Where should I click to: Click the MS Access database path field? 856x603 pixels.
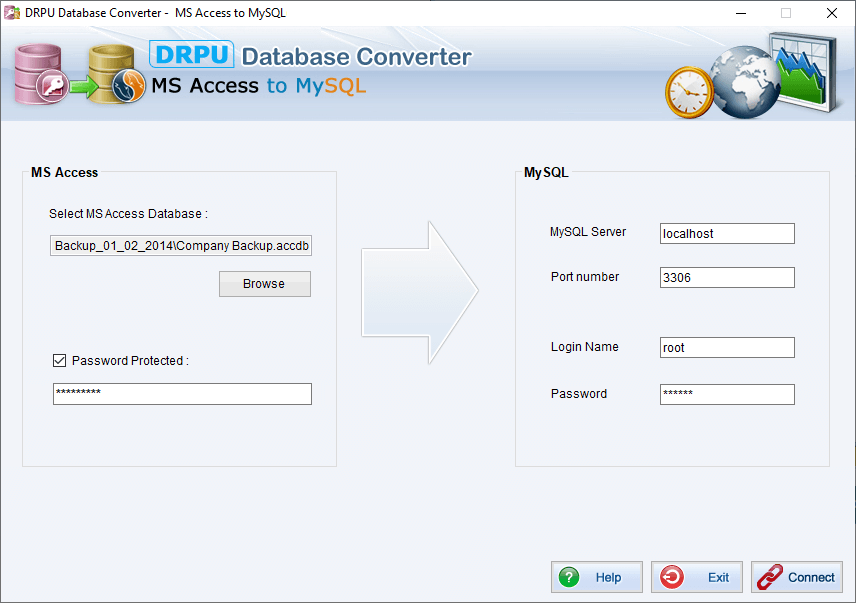pos(181,246)
